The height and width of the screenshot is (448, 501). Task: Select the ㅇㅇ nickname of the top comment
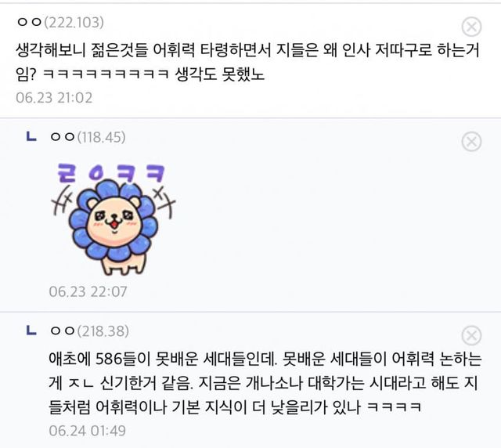[30, 22]
